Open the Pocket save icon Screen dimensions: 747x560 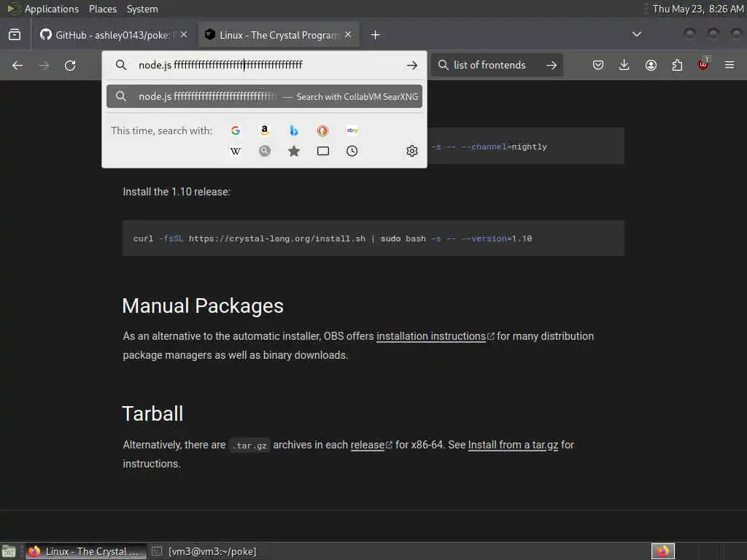[x=598, y=65]
